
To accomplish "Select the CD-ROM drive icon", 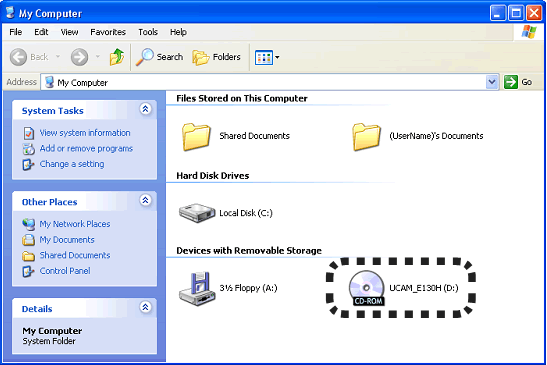I will pos(367,288).
